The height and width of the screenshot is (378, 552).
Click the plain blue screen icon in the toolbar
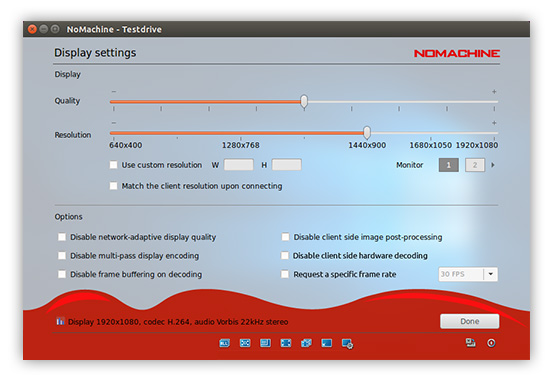(327, 343)
